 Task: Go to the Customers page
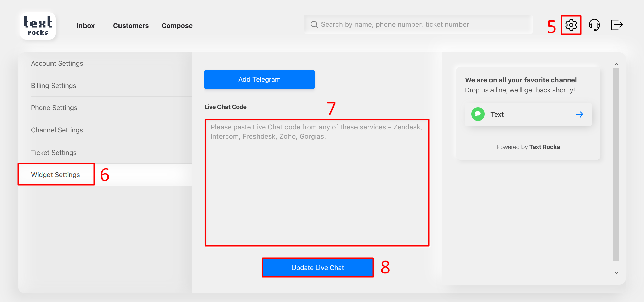[x=131, y=26]
